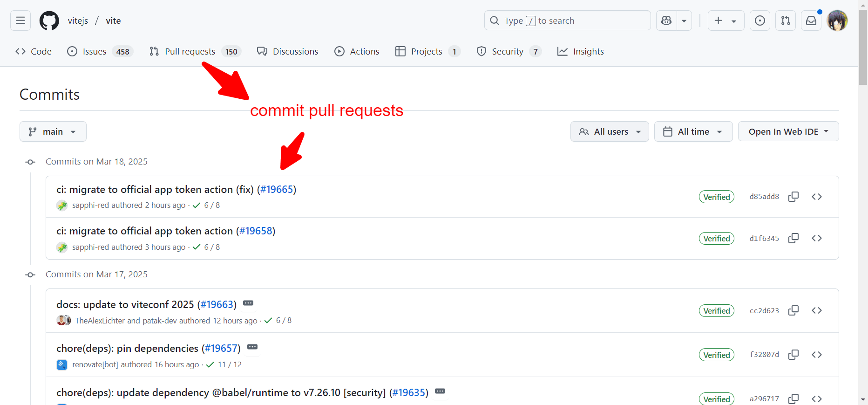This screenshot has height=405, width=868.
Task: Expand description of @babel/runtime commit
Action: pyautogui.click(x=440, y=391)
